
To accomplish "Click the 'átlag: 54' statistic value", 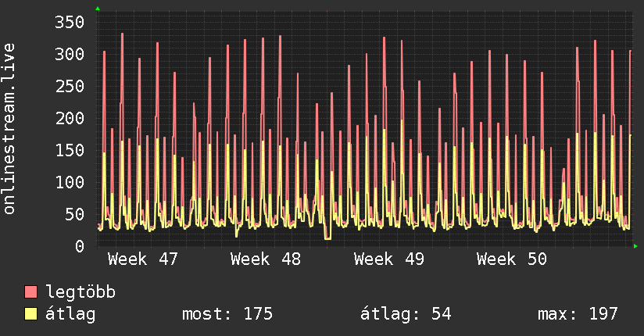I will pyautogui.click(x=406, y=314).
